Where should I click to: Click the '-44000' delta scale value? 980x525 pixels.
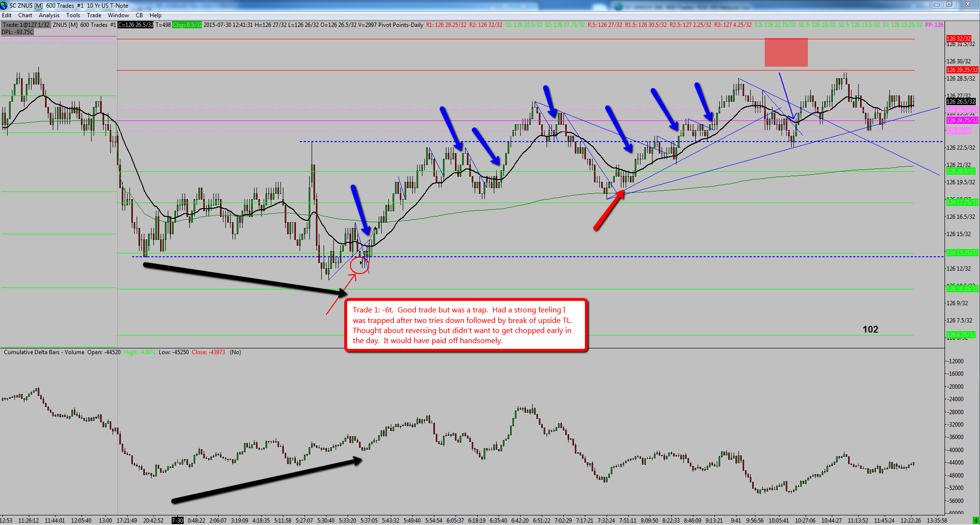[x=954, y=463]
